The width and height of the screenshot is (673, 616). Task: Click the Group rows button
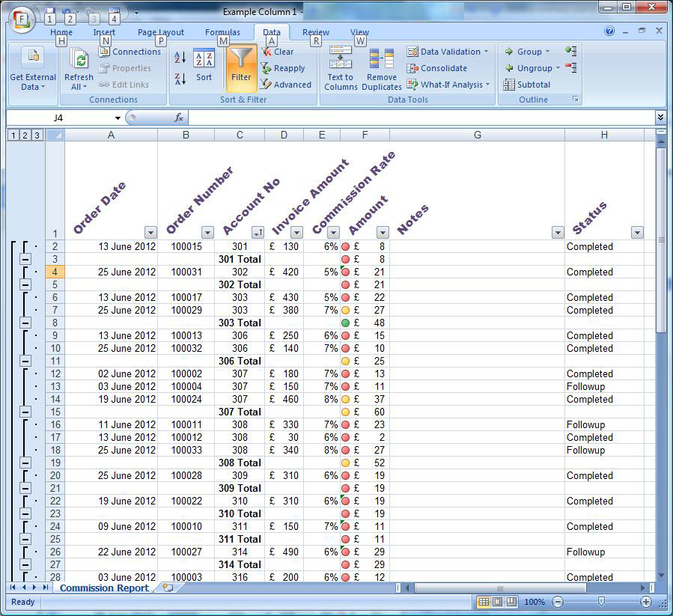[526, 52]
